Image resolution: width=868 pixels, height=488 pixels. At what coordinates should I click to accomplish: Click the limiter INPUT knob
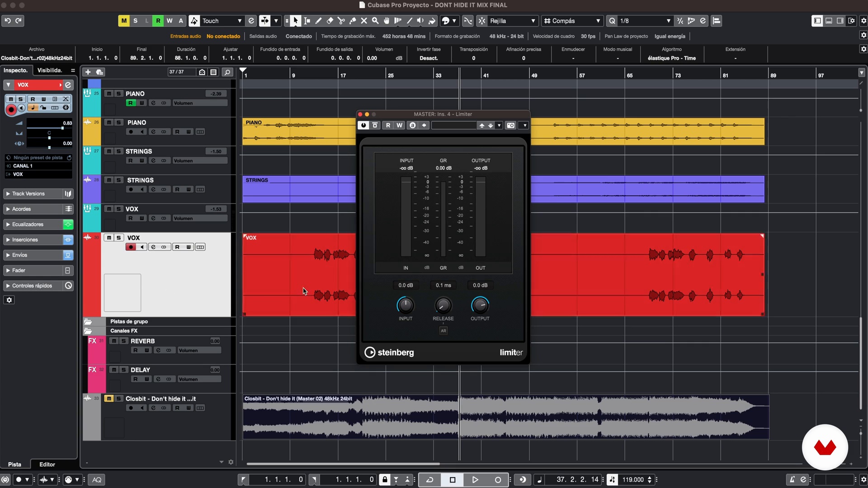pos(406,306)
